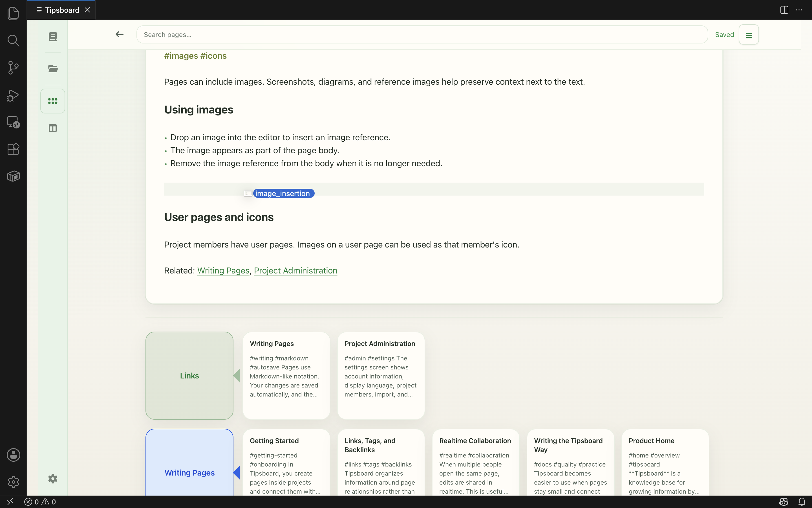
Task: Open Run and Debug view
Action: pyautogui.click(x=14, y=95)
